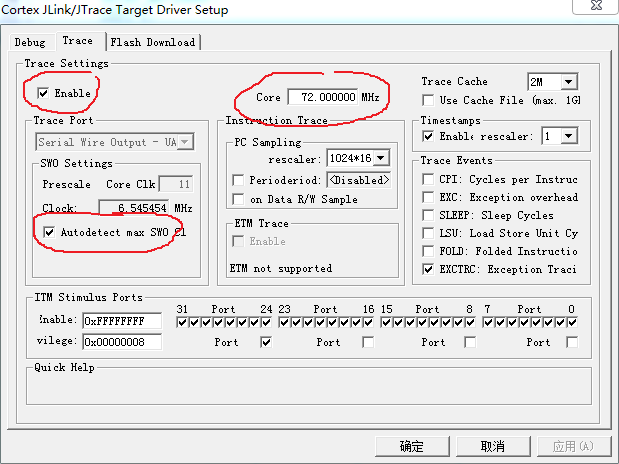The image size is (619, 464).
Task: Enable CPI Cycles per Instruction event
Action: [428, 179]
